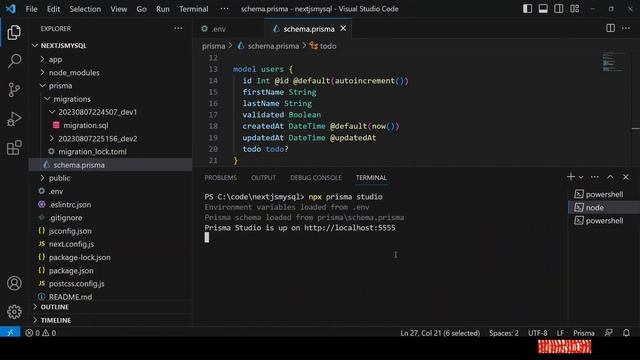
Task: Change indentation via Spaces: 2
Action: coord(504,333)
